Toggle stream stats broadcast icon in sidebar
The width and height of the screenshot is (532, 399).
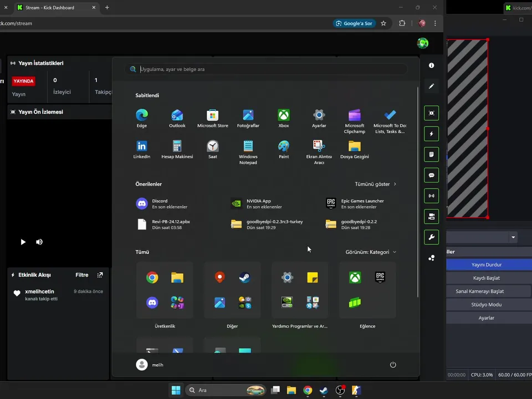(x=431, y=196)
